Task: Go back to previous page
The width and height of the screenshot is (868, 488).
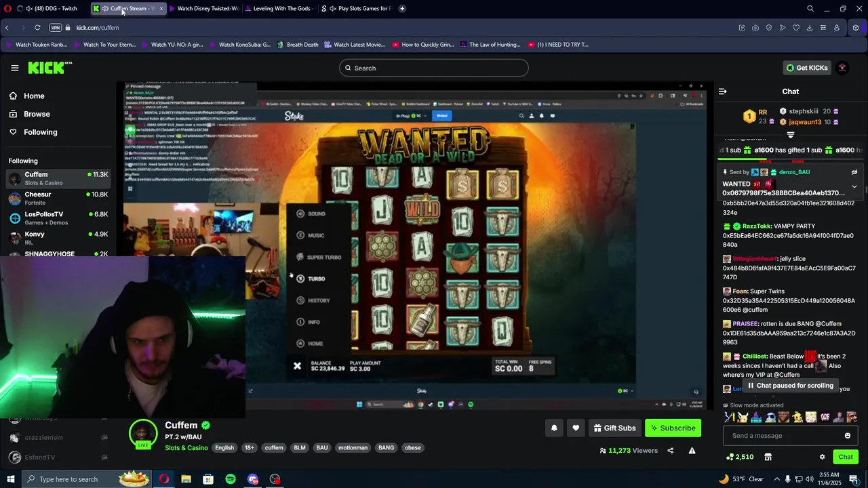Action: point(7,28)
